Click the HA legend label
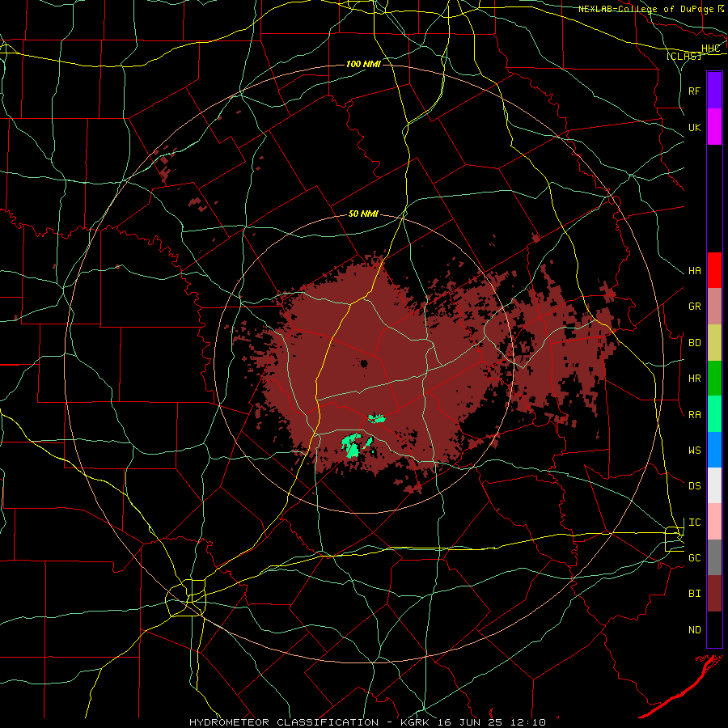Screen dimensions: 728x728 [694, 271]
